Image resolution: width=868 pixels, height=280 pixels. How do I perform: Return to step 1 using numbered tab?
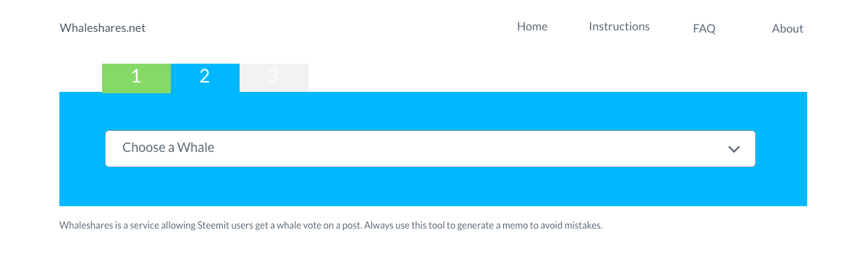[136, 78]
